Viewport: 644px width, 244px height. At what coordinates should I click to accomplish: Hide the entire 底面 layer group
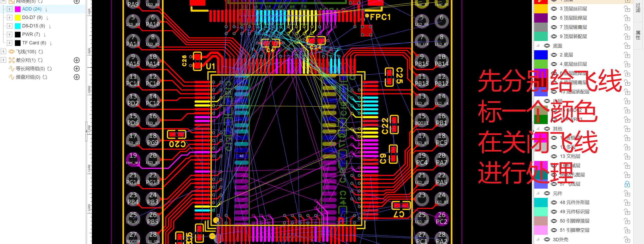(x=547, y=46)
